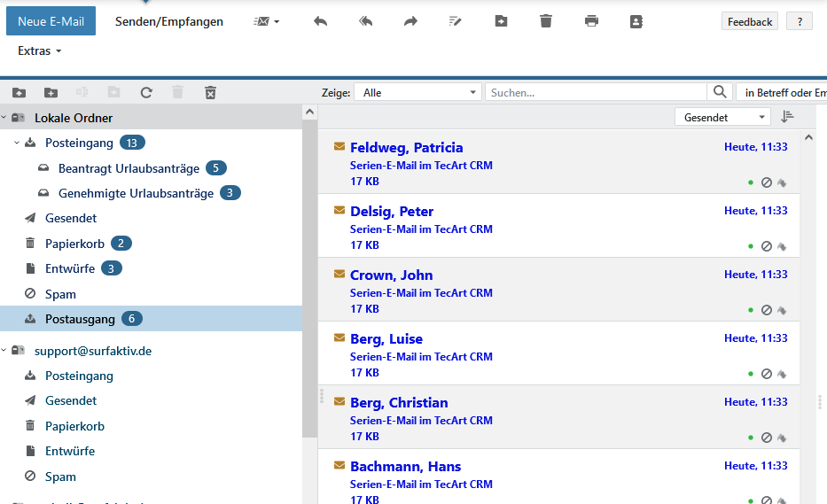Click the Print icon
This screenshot has height=504, width=827.
tap(591, 21)
